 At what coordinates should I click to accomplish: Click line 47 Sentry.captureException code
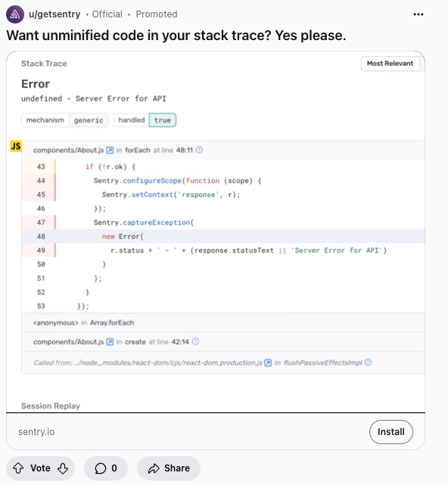[x=144, y=222]
